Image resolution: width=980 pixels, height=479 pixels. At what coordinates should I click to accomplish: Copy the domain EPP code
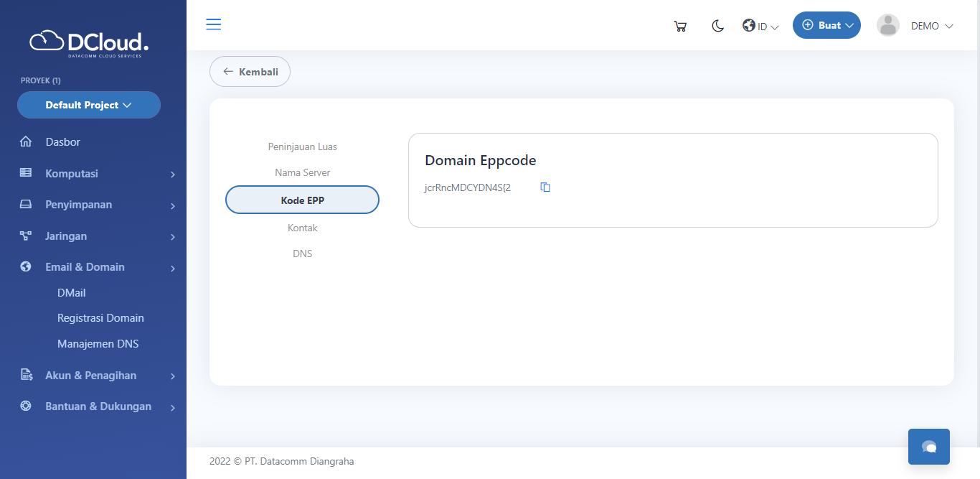click(545, 187)
